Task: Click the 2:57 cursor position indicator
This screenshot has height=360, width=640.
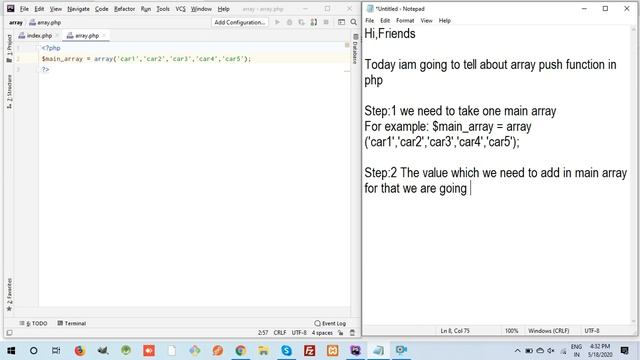Action: [x=263, y=333]
